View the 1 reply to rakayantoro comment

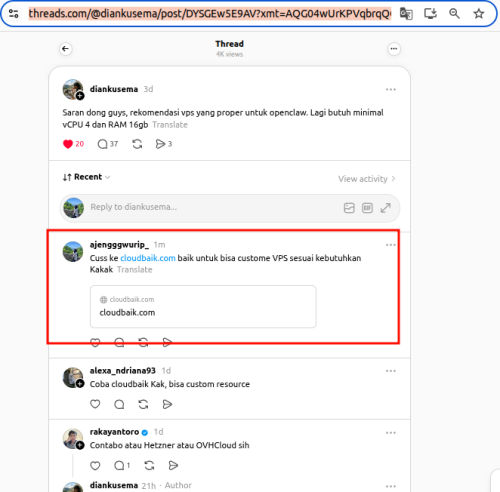point(122,465)
